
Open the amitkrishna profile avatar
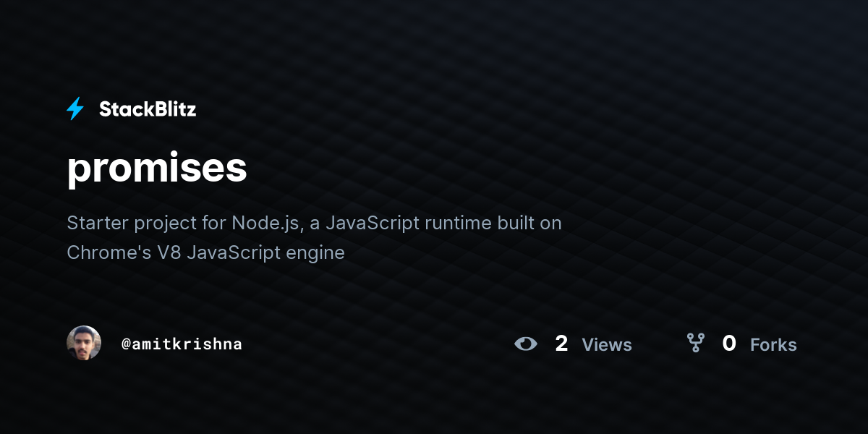[x=84, y=343]
